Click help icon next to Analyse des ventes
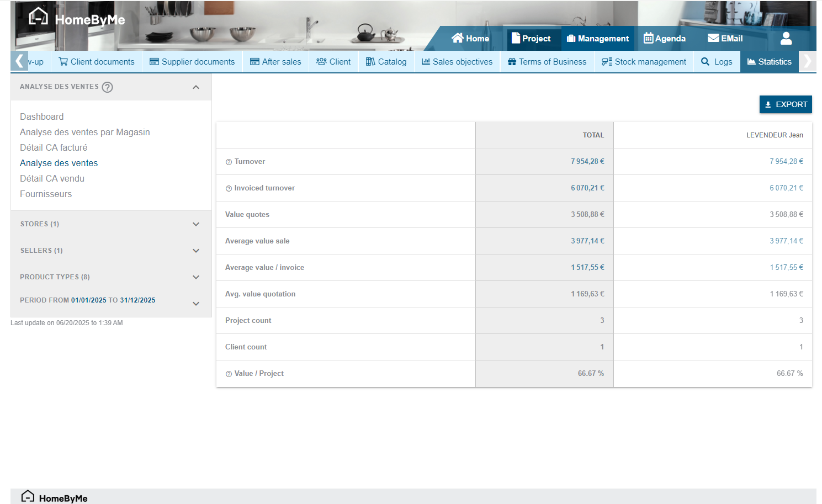Image resolution: width=822 pixels, height=504 pixels. point(108,87)
